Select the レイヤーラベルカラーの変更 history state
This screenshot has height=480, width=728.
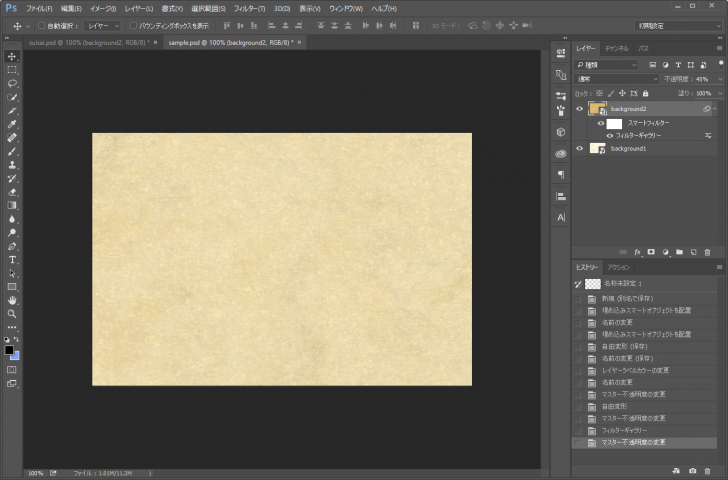pos(644,370)
